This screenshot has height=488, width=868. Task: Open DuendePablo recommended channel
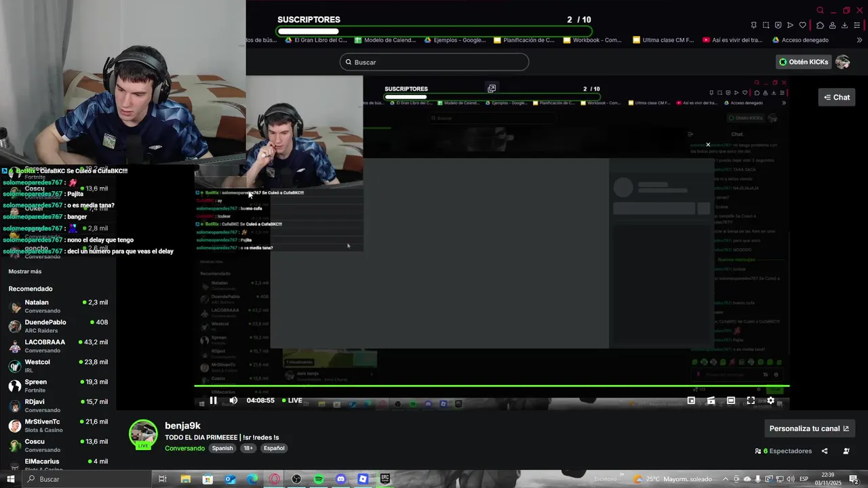58,326
